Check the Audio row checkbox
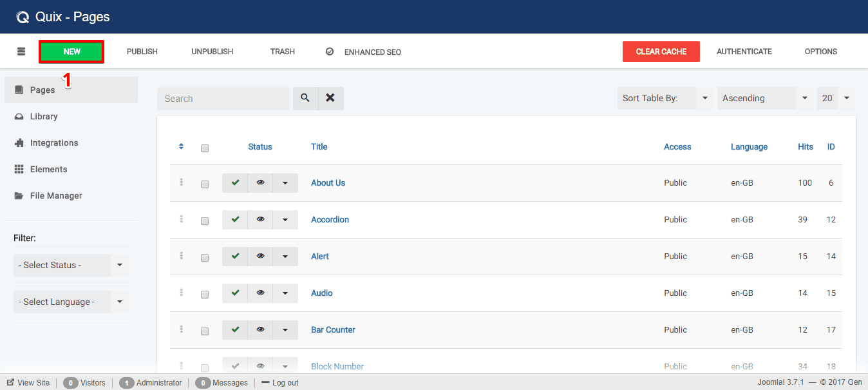Screen dimensions: 868x390 pyautogui.click(x=205, y=295)
